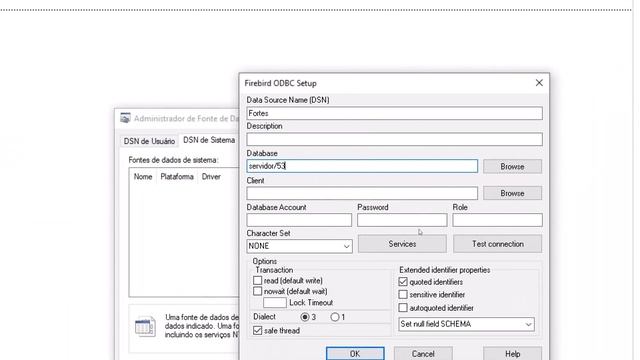This screenshot has height=360, width=640.
Task: Click the ODBC Administrator window title icon
Action: (x=125, y=118)
